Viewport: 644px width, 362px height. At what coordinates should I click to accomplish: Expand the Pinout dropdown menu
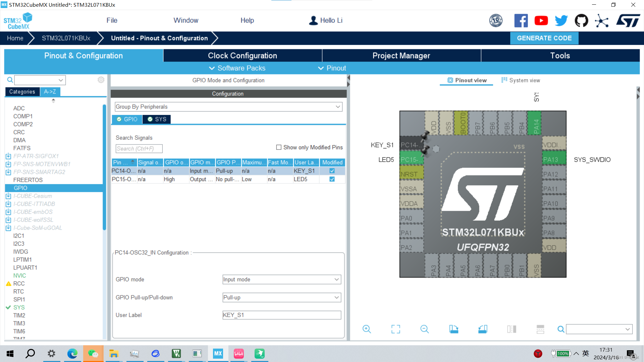332,68
